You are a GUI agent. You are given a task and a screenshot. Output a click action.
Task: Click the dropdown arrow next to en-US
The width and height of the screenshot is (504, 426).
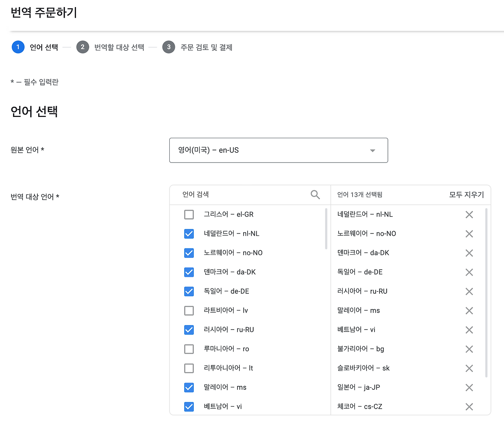[x=372, y=150]
